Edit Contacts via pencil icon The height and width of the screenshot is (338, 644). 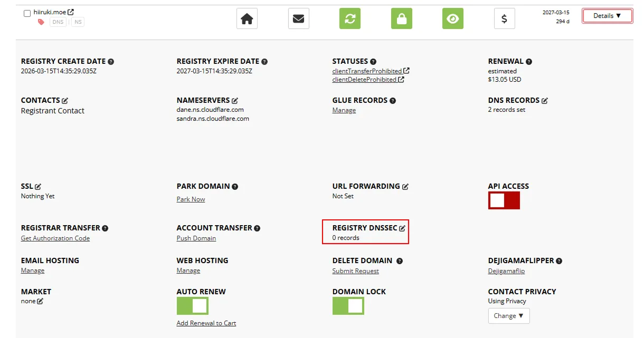(65, 100)
